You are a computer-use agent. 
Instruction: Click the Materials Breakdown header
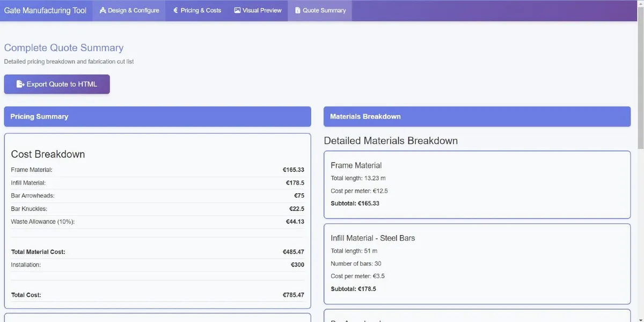click(x=477, y=116)
